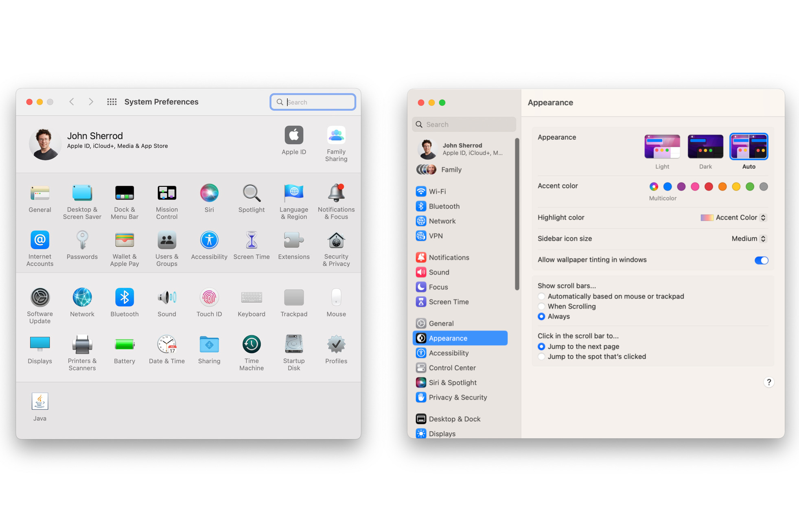Open Mission Control preferences

pos(166,199)
